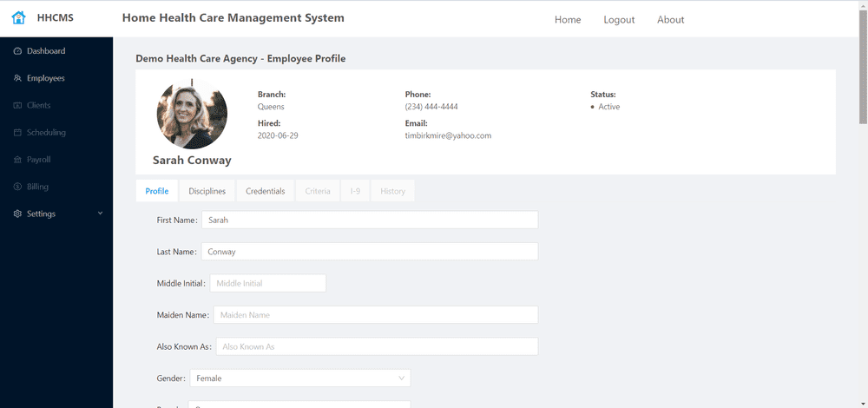Open the Gender dropdown
The height and width of the screenshot is (408, 868).
(x=300, y=378)
